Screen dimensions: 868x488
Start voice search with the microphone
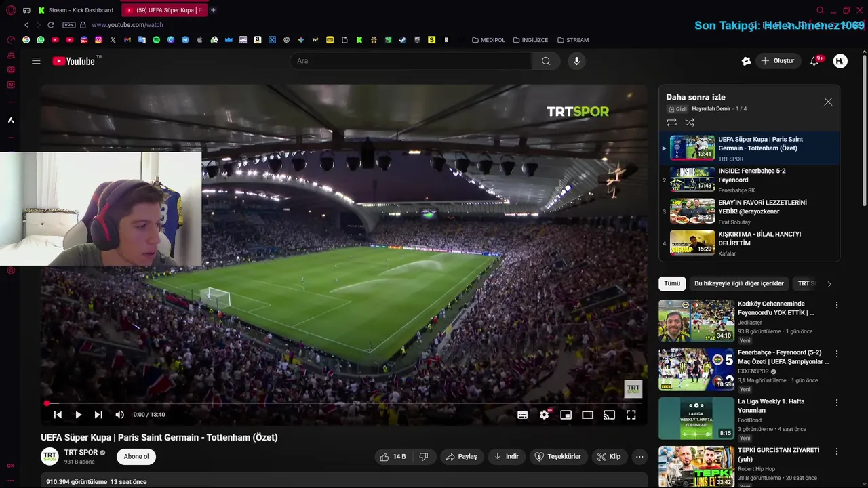pyautogui.click(x=576, y=61)
